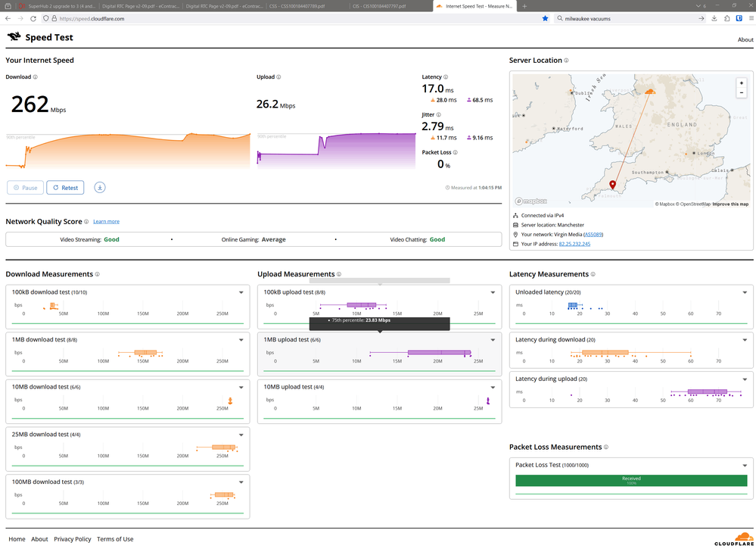This screenshot has width=756, height=552.
Task: Click the IP address 82.25.232.245 link
Action: (574, 244)
